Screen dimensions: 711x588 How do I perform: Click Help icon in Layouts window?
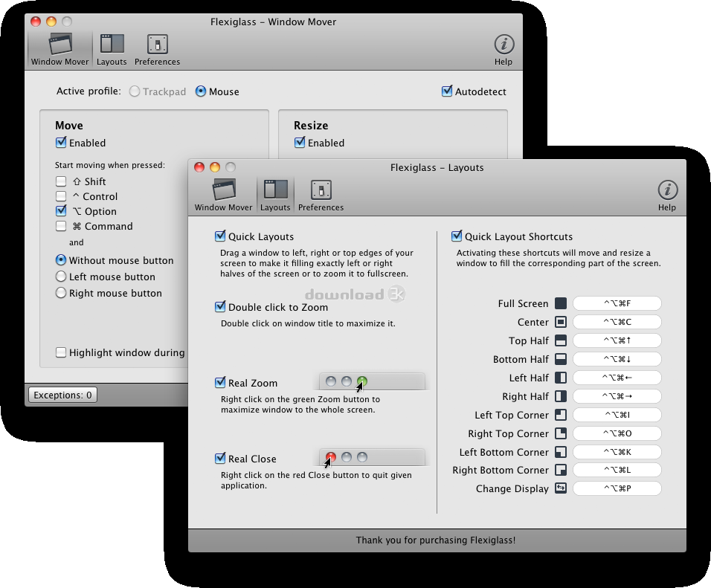point(667,195)
